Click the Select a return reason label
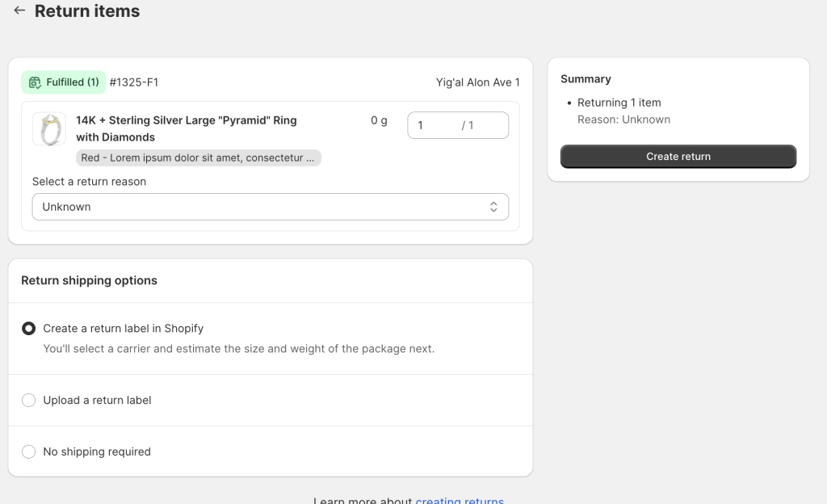 click(x=89, y=181)
